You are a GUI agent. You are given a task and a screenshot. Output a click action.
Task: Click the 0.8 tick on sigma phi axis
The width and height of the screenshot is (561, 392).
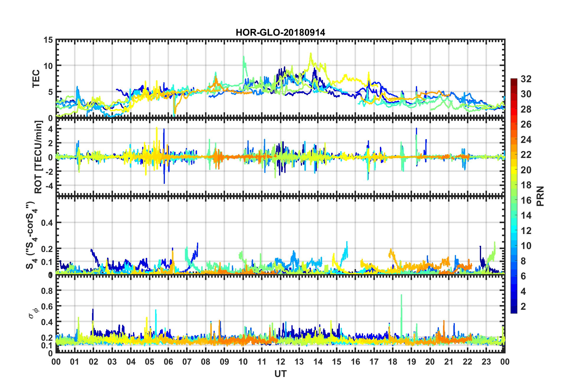click(47, 291)
